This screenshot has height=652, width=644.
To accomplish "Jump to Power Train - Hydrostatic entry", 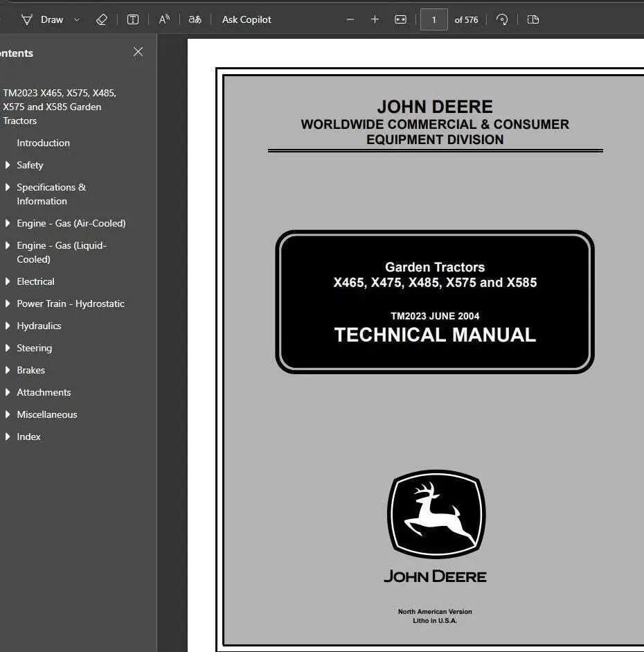I will pos(70,303).
